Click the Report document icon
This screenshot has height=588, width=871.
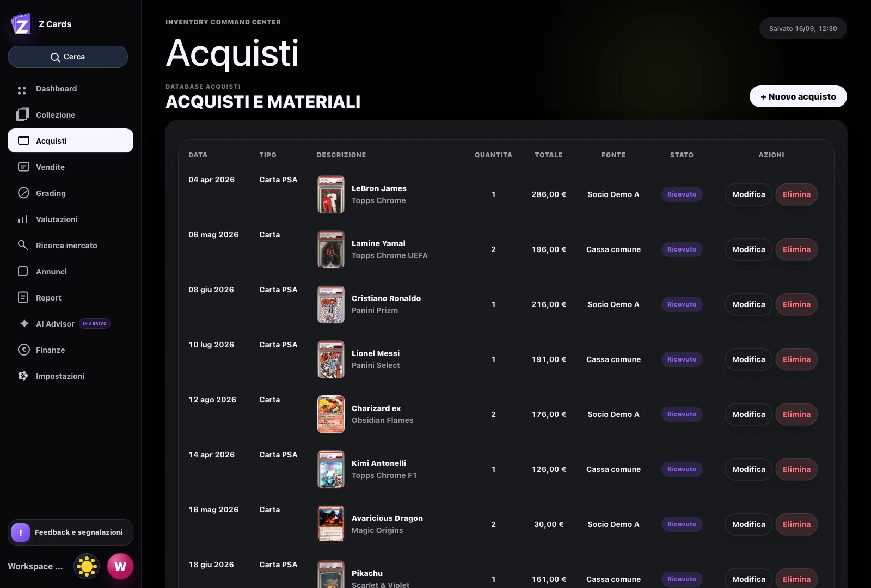23,297
